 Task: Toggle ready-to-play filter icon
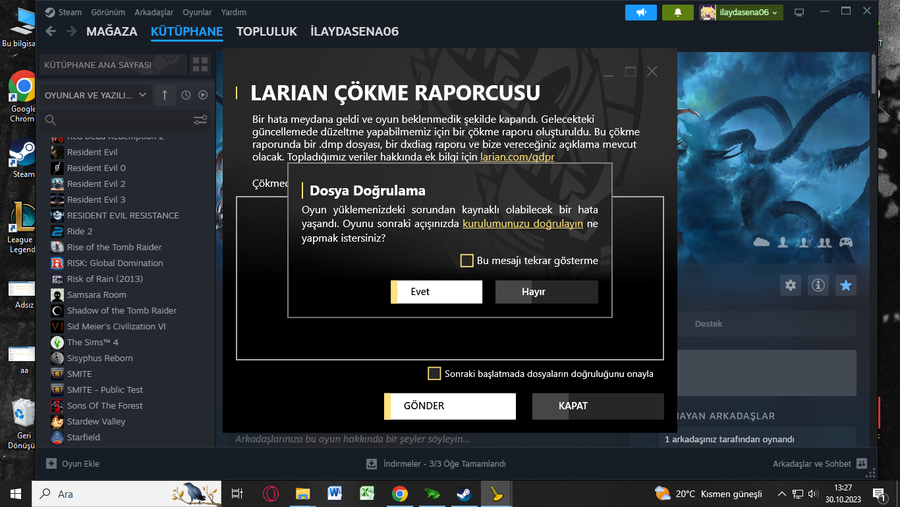(x=203, y=95)
